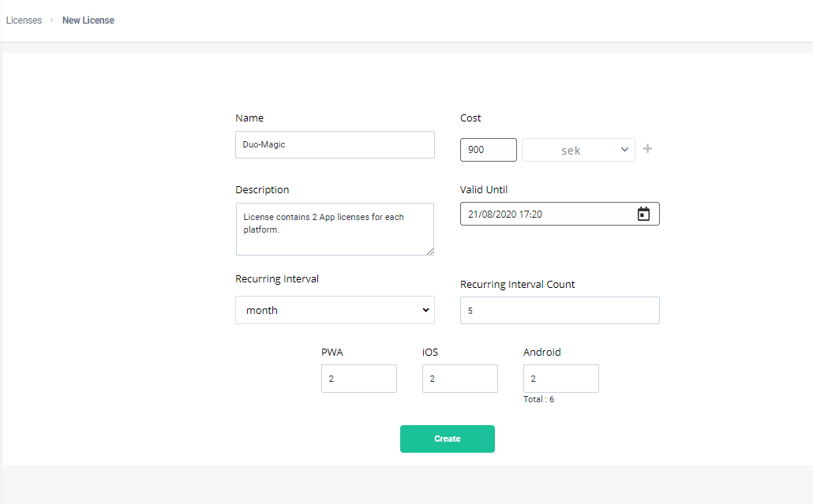This screenshot has width=813, height=504.
Task: Open the Valid Until calendar picker icon
Action: tap(643, 214)
